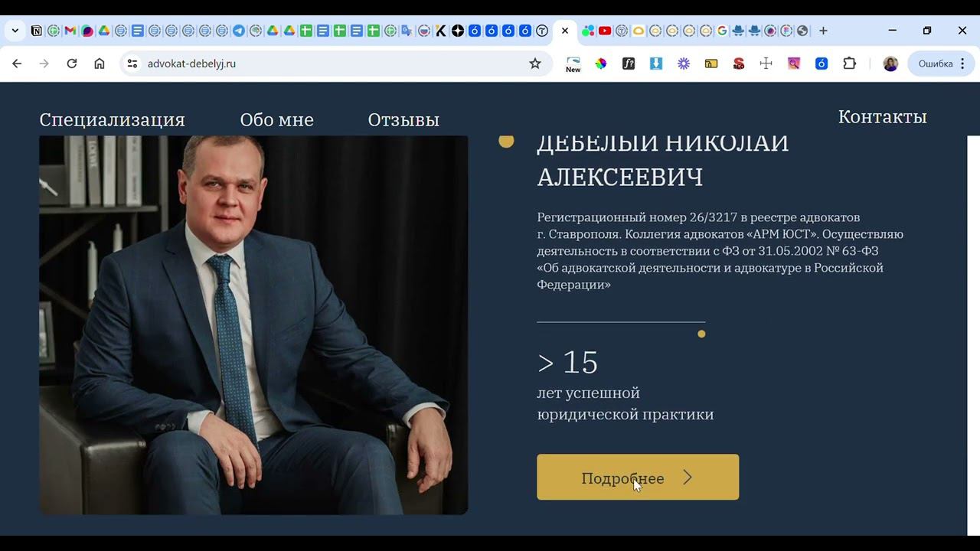Go to the browser home page icon
Image resolution: width=980 pixels, height=551 pixels.
click(100, 64)
